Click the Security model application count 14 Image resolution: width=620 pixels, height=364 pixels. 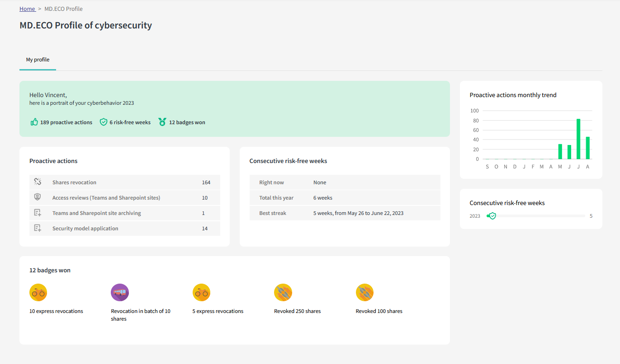(x=205, y=229)
